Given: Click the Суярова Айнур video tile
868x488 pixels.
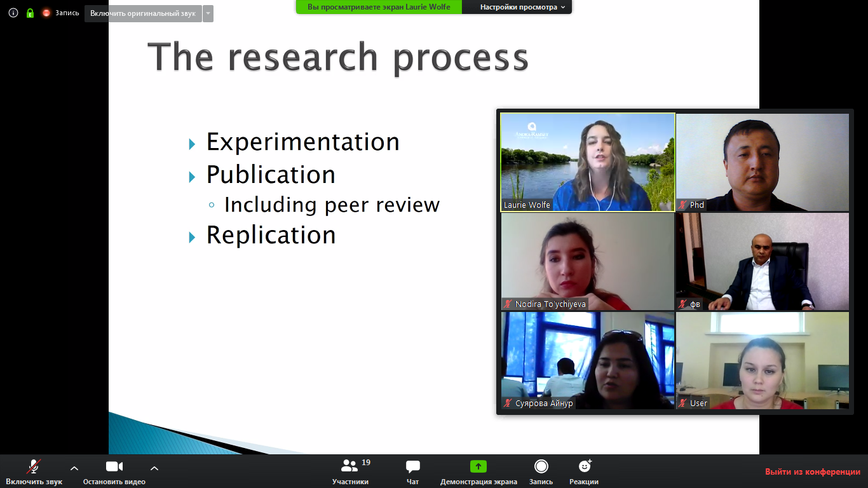Looking at the screenshot, I should click(588, 360).
